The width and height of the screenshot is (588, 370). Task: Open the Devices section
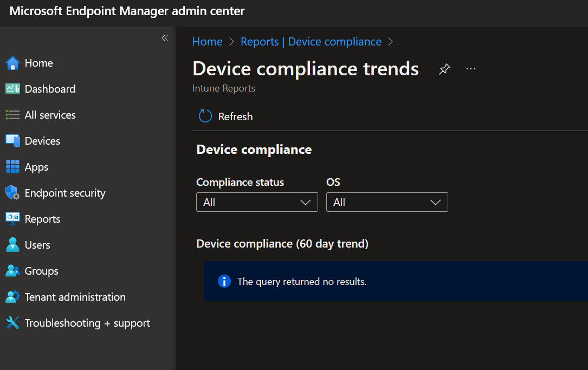(x=42, y=141)
